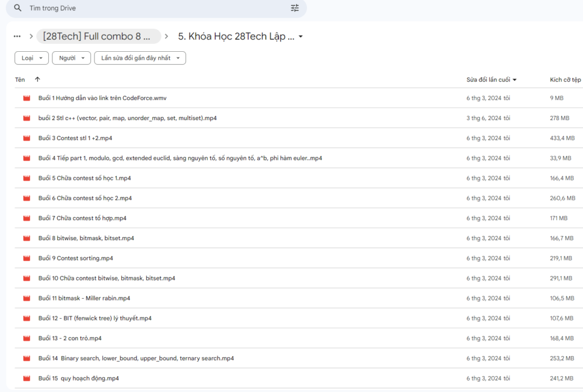Expand the Loại filter dropdown
Image resolution: width=583 pixels, height=392 pixels.
(31, 58)
